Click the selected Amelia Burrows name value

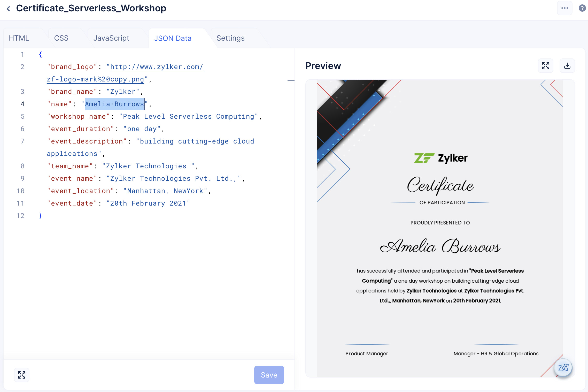114,104
